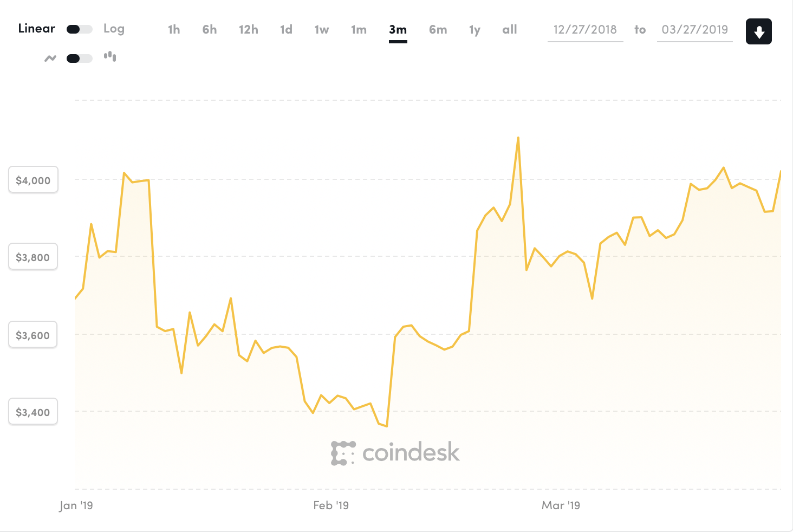793x532 pixels.
Task: Toggle between Linear and Log scale
Action: [79, 28]
